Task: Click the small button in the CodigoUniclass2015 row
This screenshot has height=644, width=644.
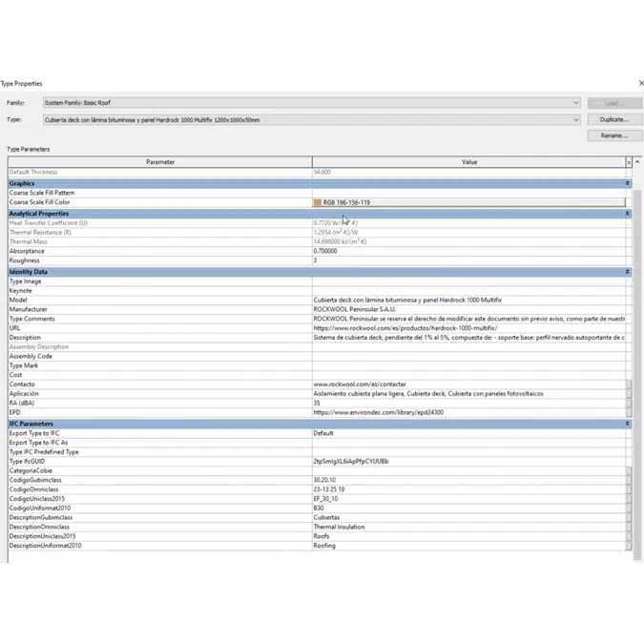Action: click(629, 499)
